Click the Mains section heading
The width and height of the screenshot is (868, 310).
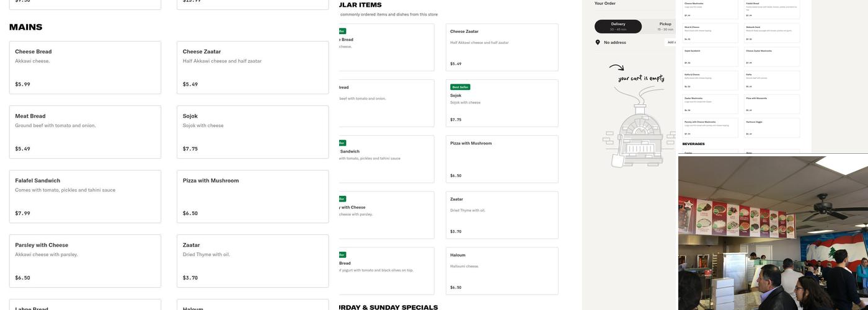(25, 27)
